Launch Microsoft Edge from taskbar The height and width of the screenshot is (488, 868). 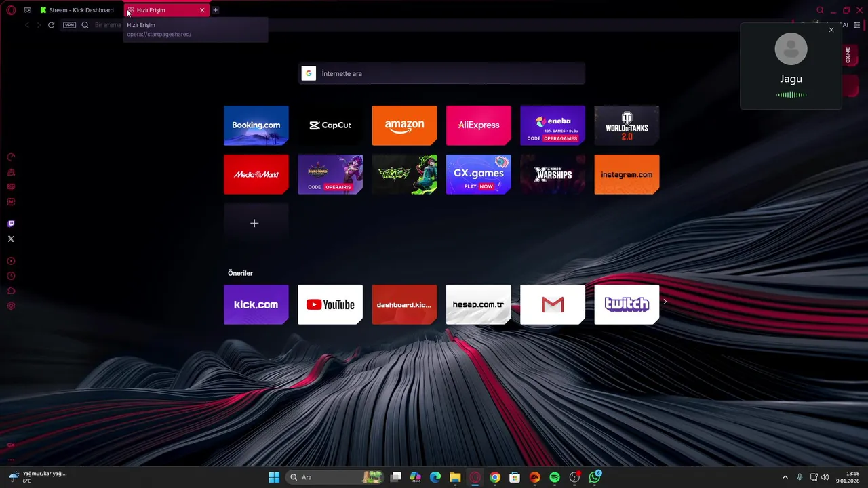tap(435, 477)
